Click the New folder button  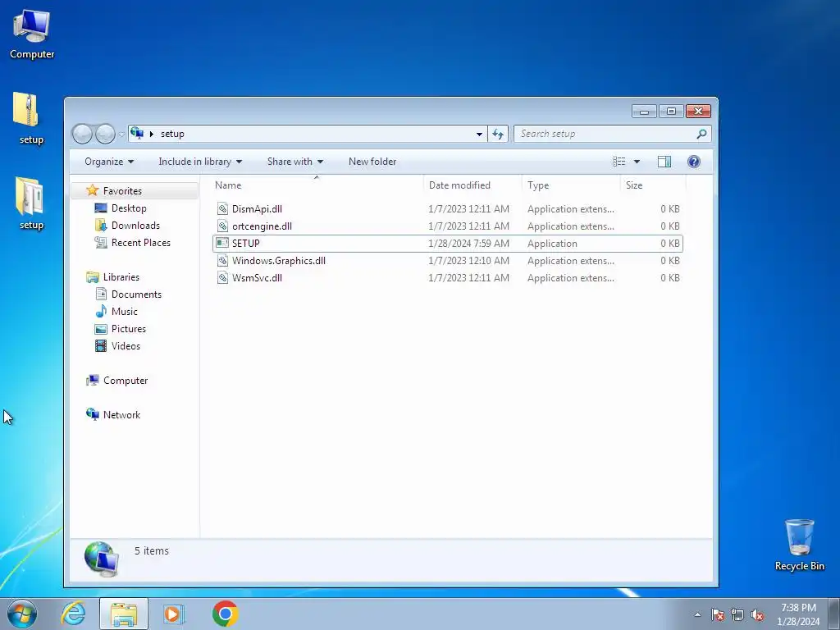372,162
